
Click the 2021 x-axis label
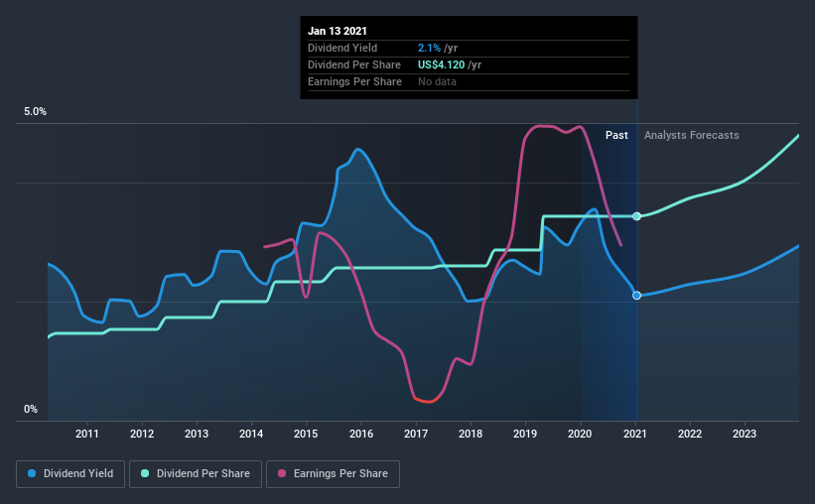635,434
